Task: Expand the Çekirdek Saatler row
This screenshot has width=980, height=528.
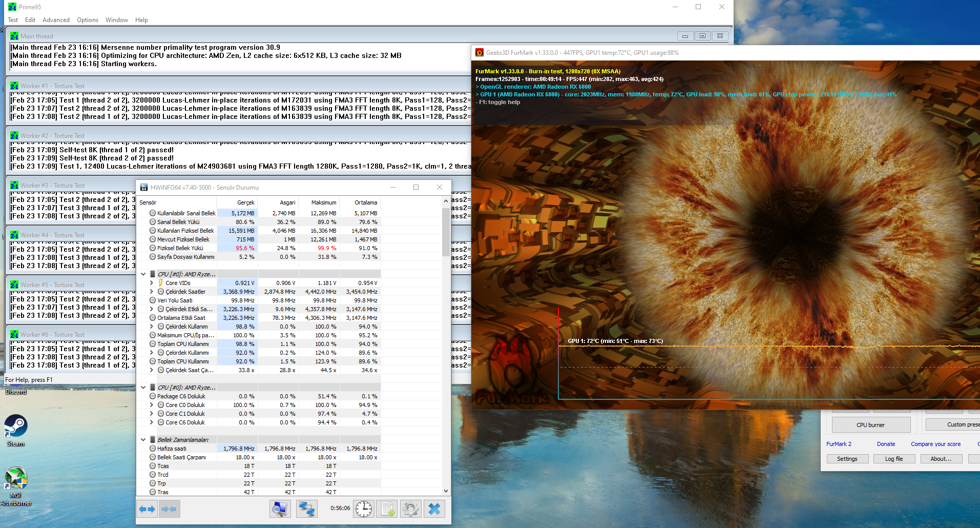Action: click(x=152, y=292)
